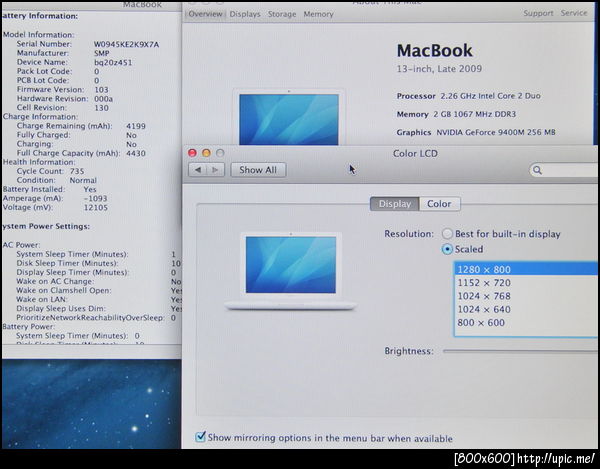The image size is (600, 469).
Task: Go back in Color LCD preferences
Action: pyautogui.click(x=197, y=170)
